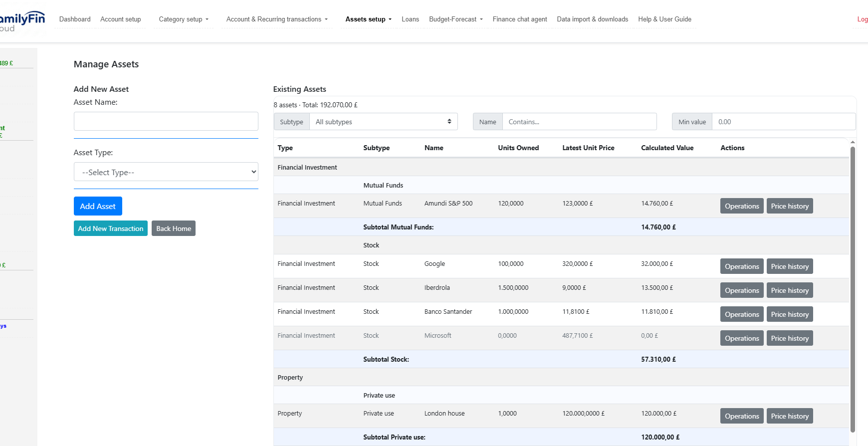View Price history for Microsoft
868x446 pixels.
point(790,338)
